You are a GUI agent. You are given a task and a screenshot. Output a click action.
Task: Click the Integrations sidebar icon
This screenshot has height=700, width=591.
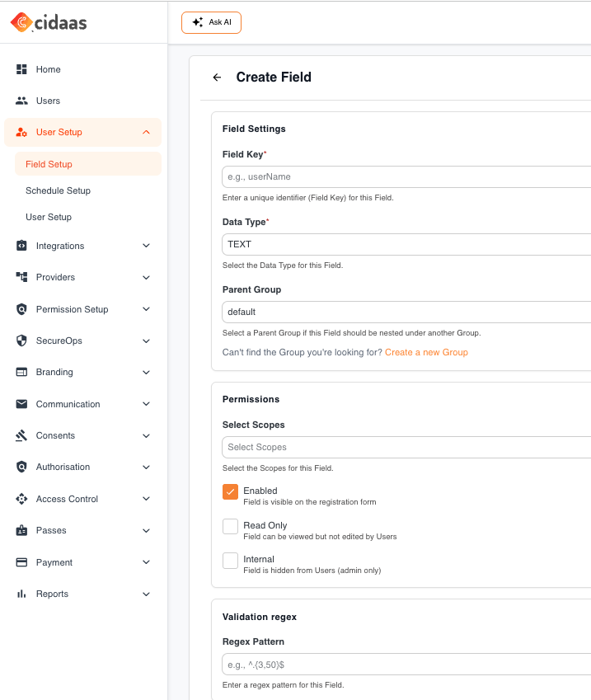(x=21, y=246)
